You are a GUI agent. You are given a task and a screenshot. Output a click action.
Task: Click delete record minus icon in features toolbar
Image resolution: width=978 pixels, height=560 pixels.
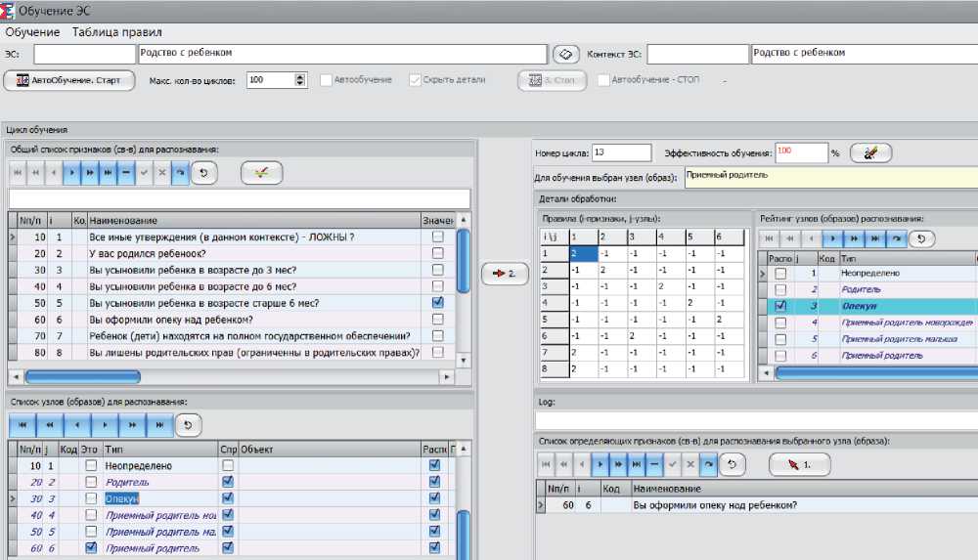pyautogui.click(x=125, y=173)
